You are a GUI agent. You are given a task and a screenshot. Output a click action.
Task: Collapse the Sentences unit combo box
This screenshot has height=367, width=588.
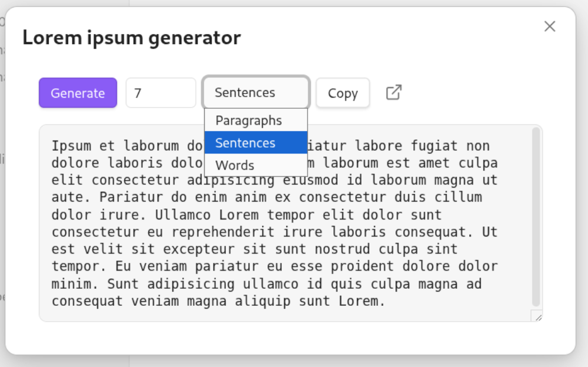click(x=256, y=92)
